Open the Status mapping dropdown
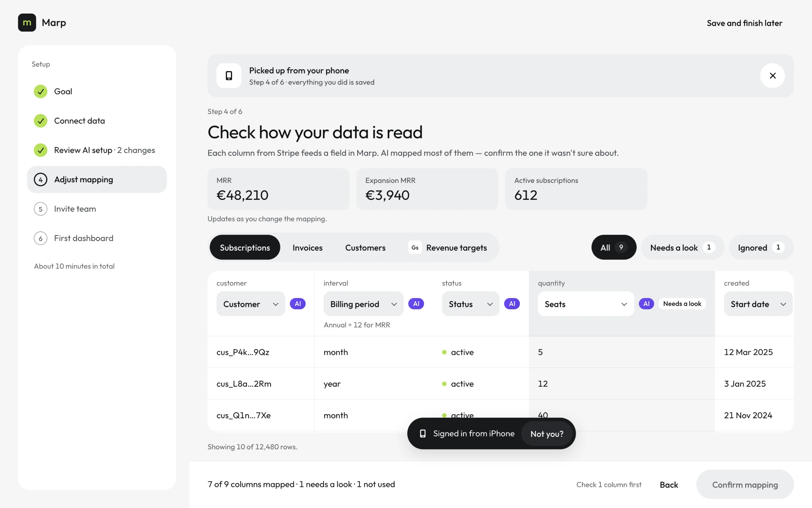The width and height of the screenshot is (812, 508). (471, 304)
